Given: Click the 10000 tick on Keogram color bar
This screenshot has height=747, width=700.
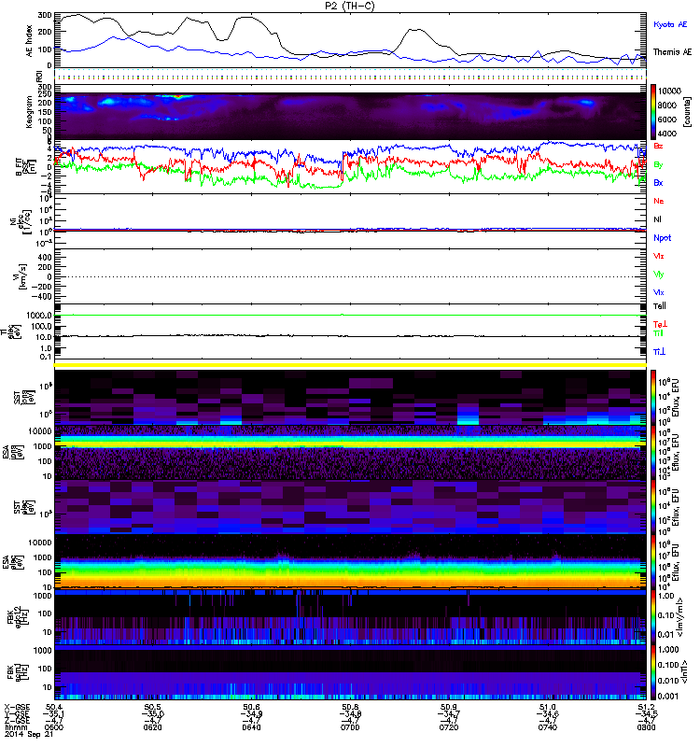Looking at the screenshot, I should pos(669,91).
